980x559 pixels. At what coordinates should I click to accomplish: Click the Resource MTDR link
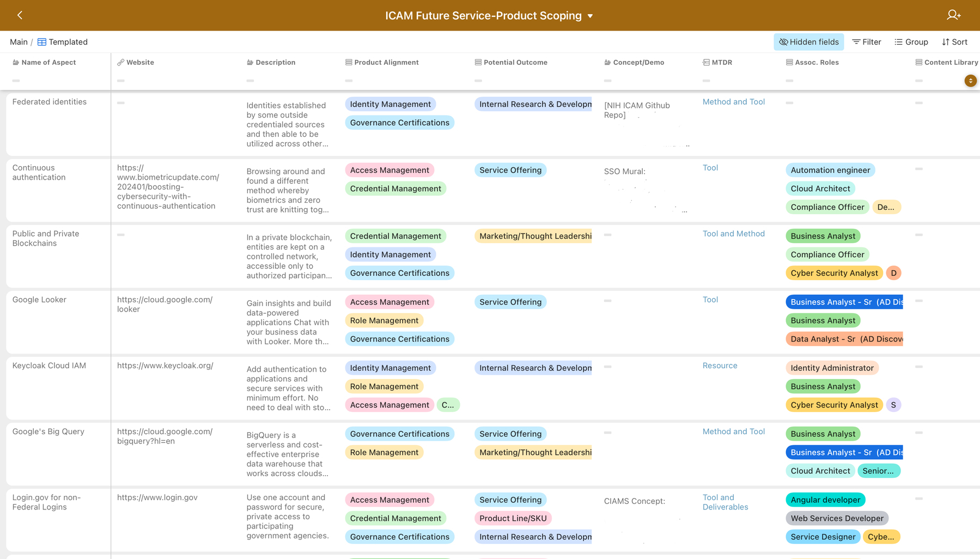coord(720,366)
